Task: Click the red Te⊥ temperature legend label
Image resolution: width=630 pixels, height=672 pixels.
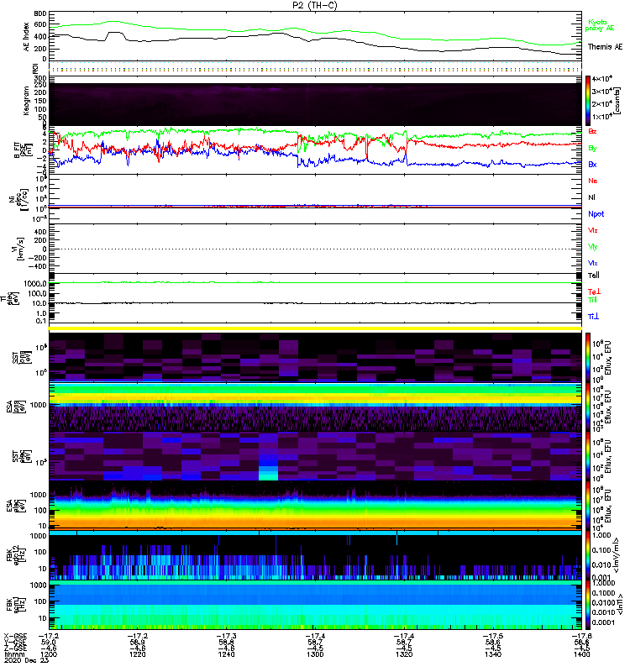Action: [593, 291]
